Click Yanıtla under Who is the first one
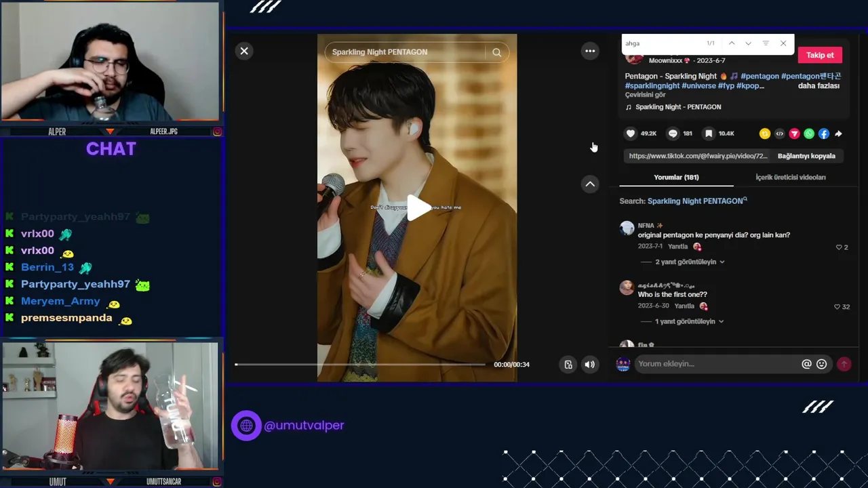Viewport: 868px width, 488px height. click(x=684, y=306)
